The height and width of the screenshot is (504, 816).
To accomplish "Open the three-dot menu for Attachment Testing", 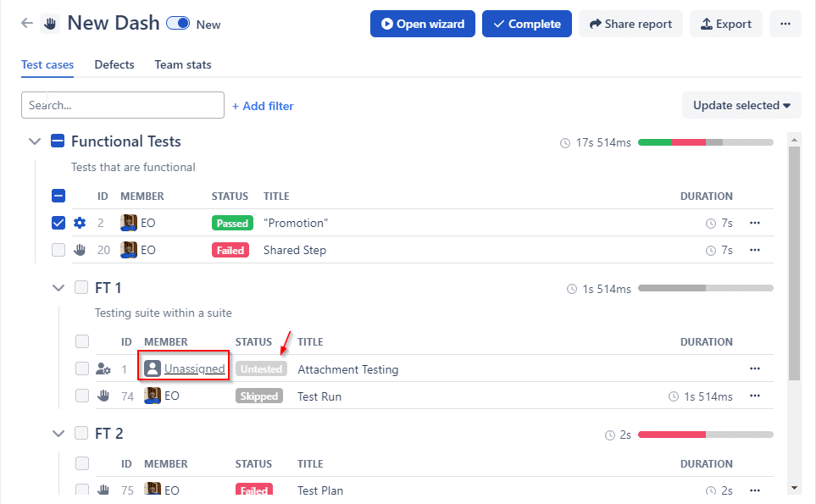I will [755, 368].
